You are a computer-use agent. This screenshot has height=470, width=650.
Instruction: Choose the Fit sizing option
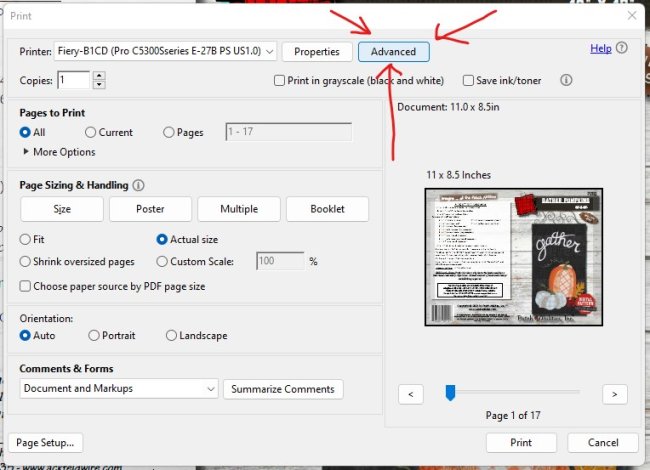click(x=25, y=240)
